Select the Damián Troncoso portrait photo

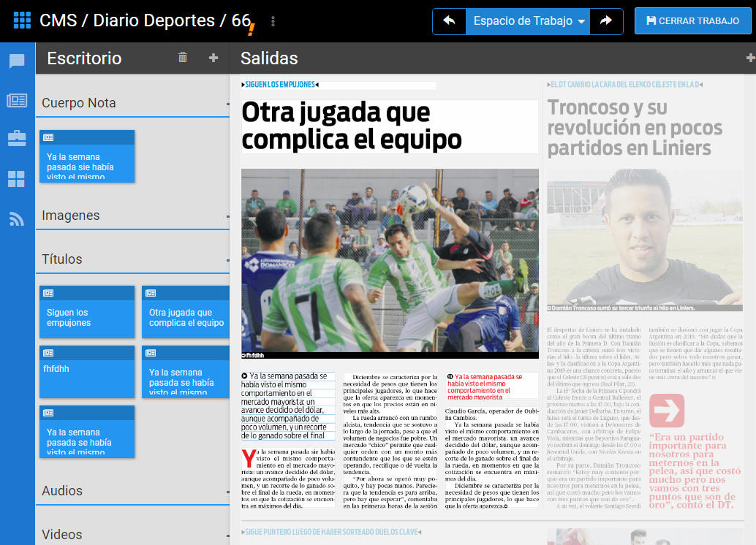pyautogui.click(x=645, y=237)
